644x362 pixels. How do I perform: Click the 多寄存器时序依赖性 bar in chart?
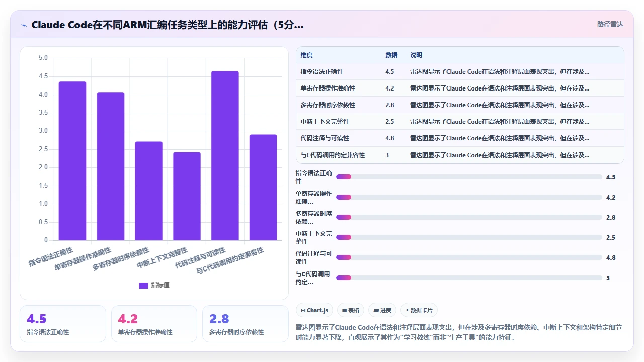pos(148,191)
